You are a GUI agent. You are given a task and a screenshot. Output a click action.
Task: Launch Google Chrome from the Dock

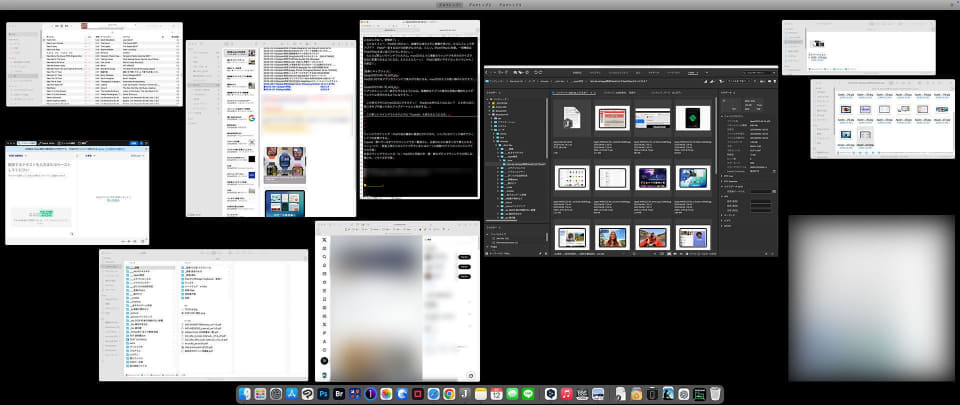point(449,394)
